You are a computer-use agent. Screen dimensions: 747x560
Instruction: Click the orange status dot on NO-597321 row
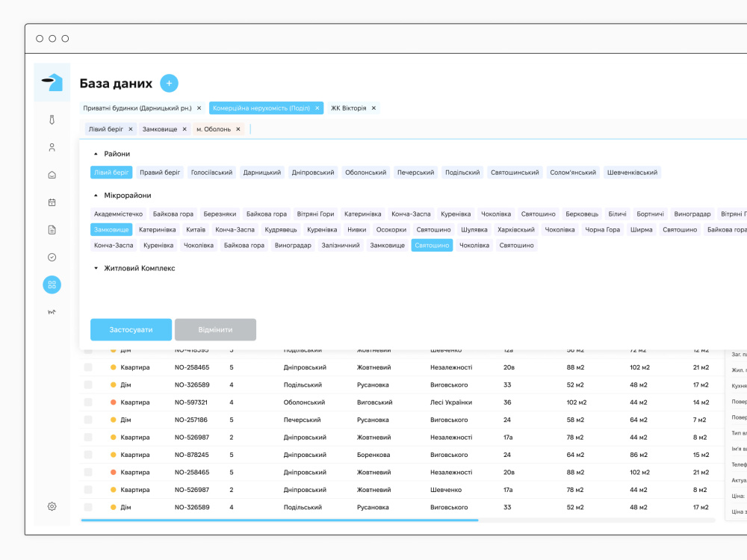click(x=114, y=402)
